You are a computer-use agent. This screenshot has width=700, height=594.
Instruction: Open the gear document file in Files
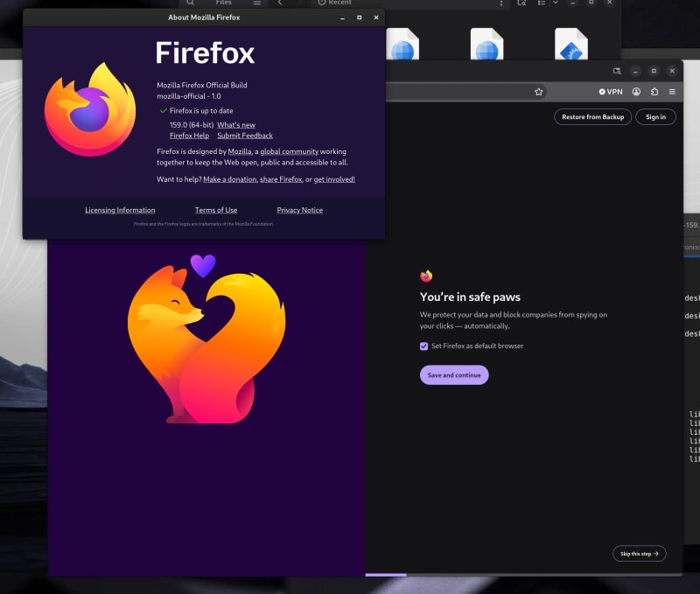[x=571, y=44]
